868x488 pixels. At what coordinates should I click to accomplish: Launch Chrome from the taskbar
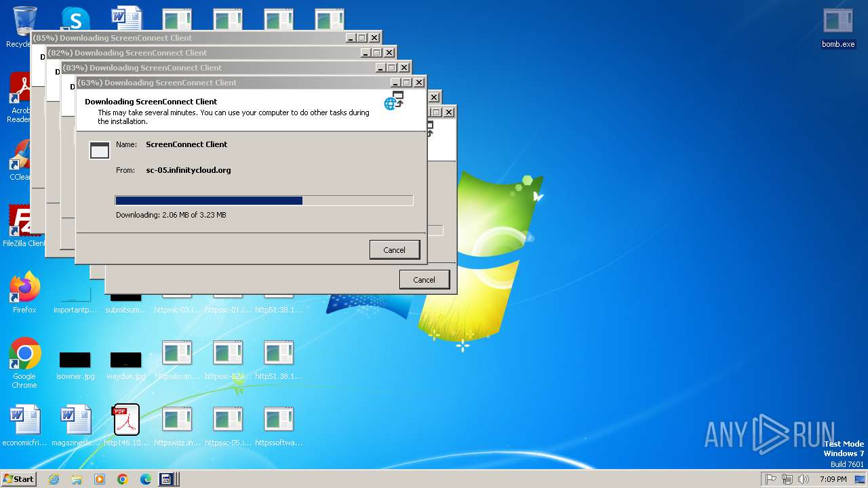123,479
